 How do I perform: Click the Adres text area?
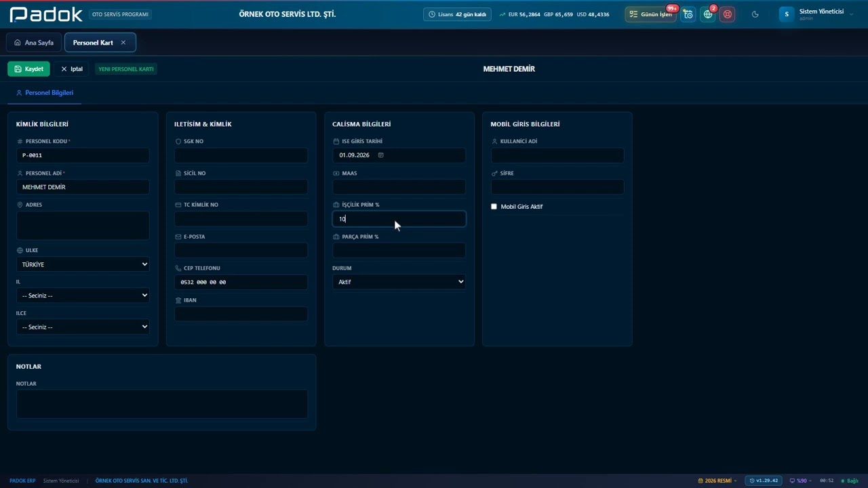click(x=83, y=225)
